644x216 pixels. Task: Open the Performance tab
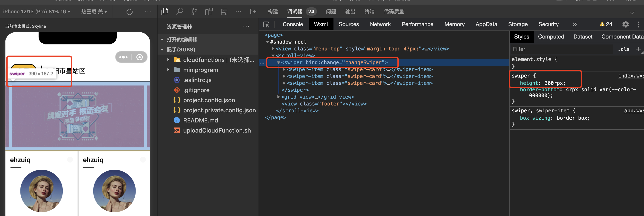tap(418, 24)
